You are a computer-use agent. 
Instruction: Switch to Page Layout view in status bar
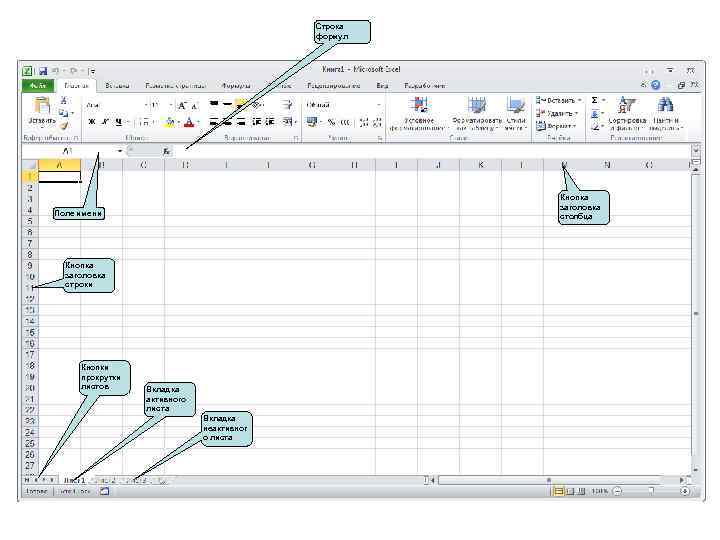570,491
